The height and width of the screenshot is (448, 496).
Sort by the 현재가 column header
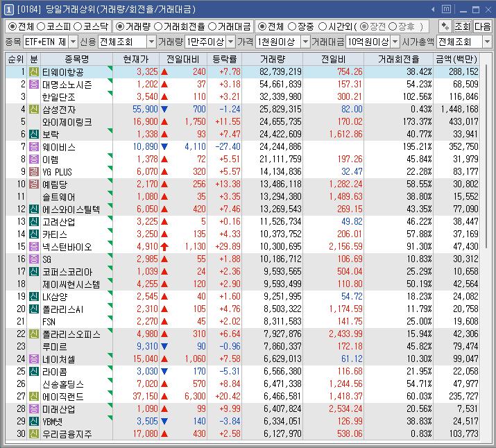[x=136, y=59]
